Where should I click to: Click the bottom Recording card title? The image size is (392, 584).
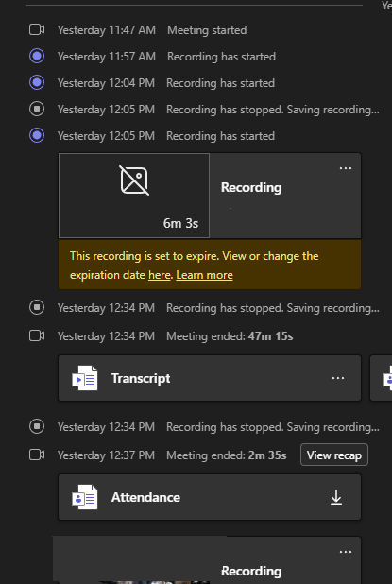(x=251, y=571)
